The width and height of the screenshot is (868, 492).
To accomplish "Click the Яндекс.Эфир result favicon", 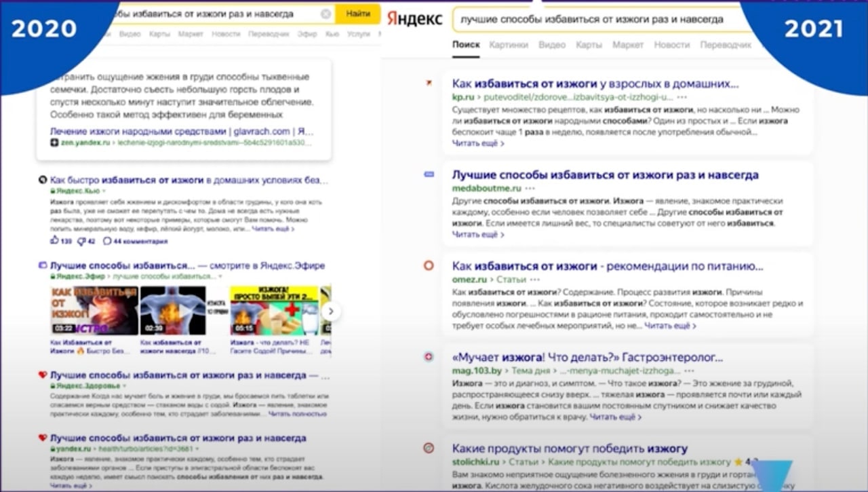I will tap(43, 265).
